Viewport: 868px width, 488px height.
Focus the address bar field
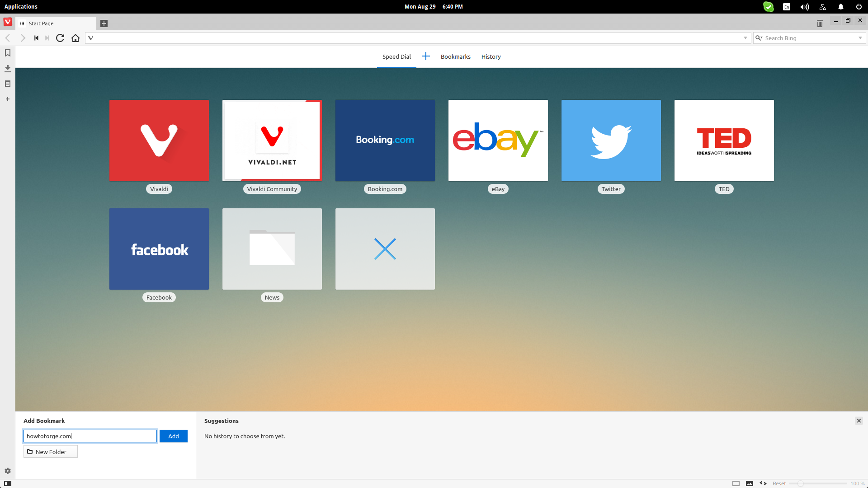point(418,38)
